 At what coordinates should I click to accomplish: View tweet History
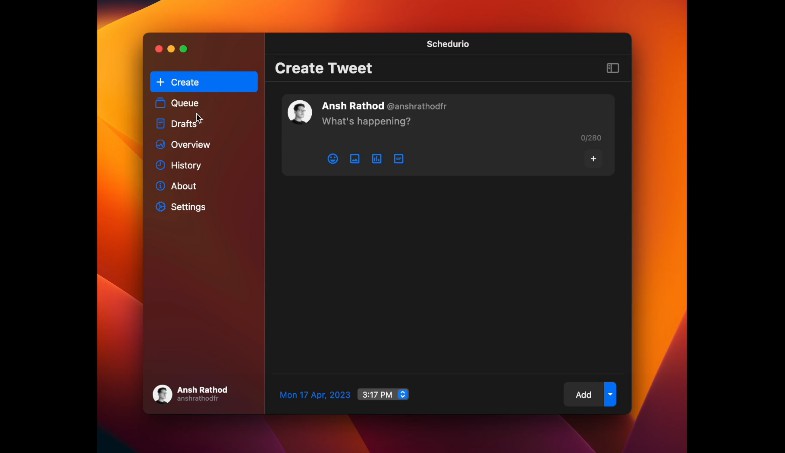pos(204,165)
